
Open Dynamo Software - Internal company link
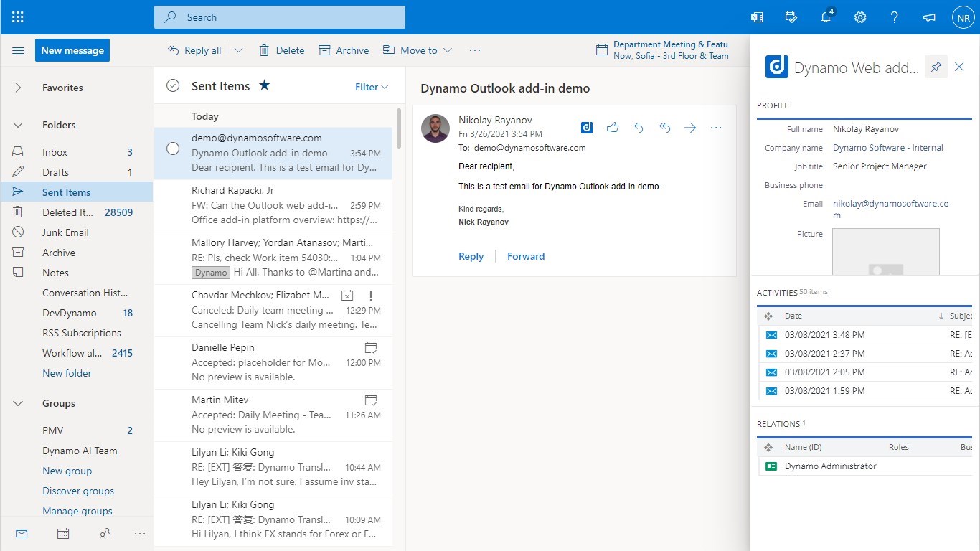(888, 148)
